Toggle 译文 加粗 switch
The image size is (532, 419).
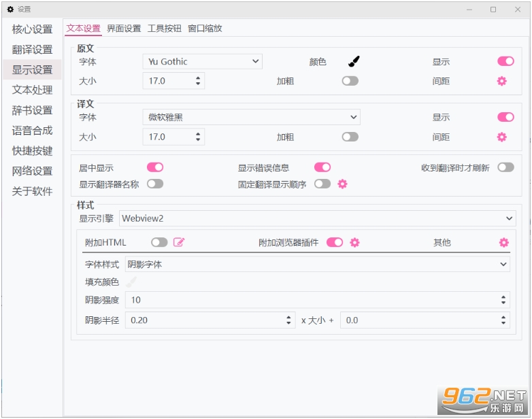[350, 137]
